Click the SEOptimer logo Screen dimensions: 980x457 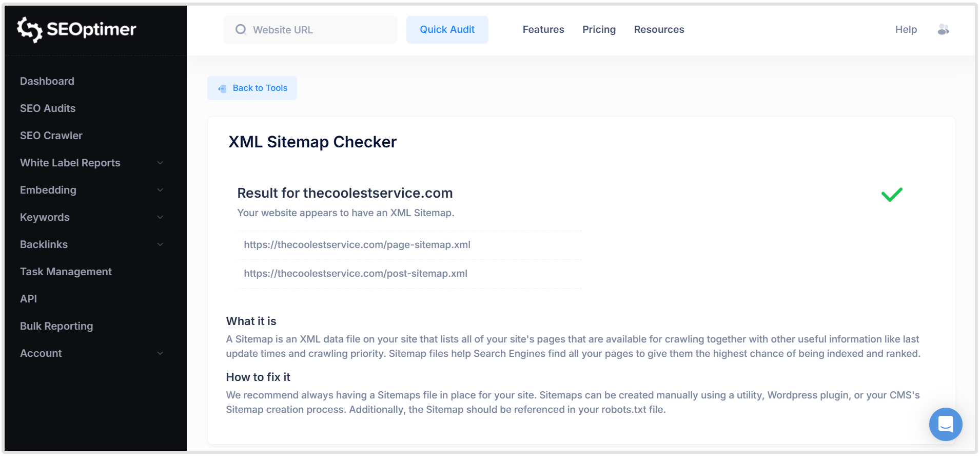point(76,29)
